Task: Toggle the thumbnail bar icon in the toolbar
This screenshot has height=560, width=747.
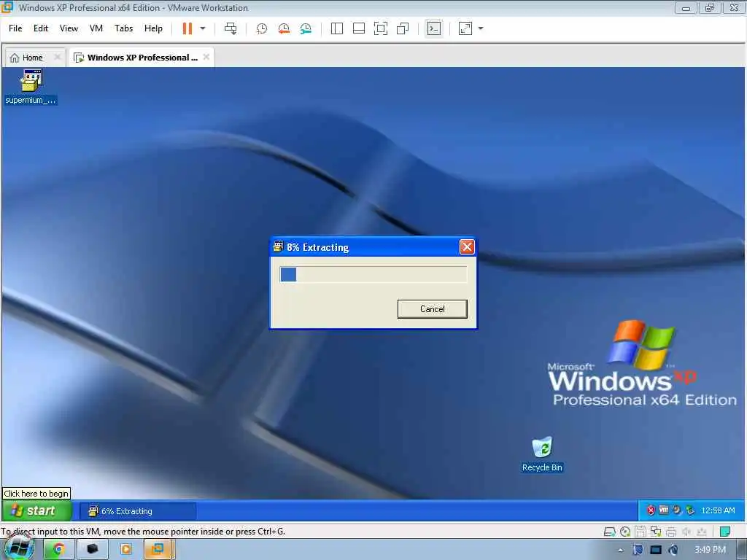Action: 359,28
